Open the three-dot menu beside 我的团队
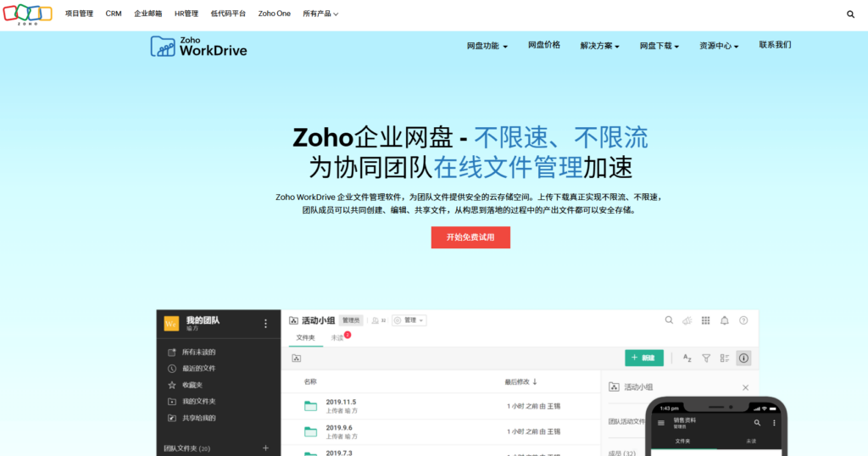868x456 pixels. [x=265, y=324]
